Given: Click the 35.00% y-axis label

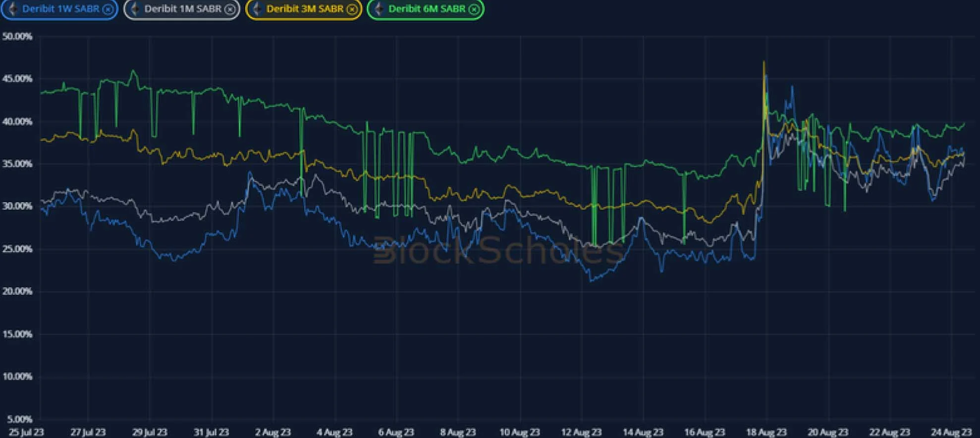Looking at the screenshot, I should pos(17,164).
